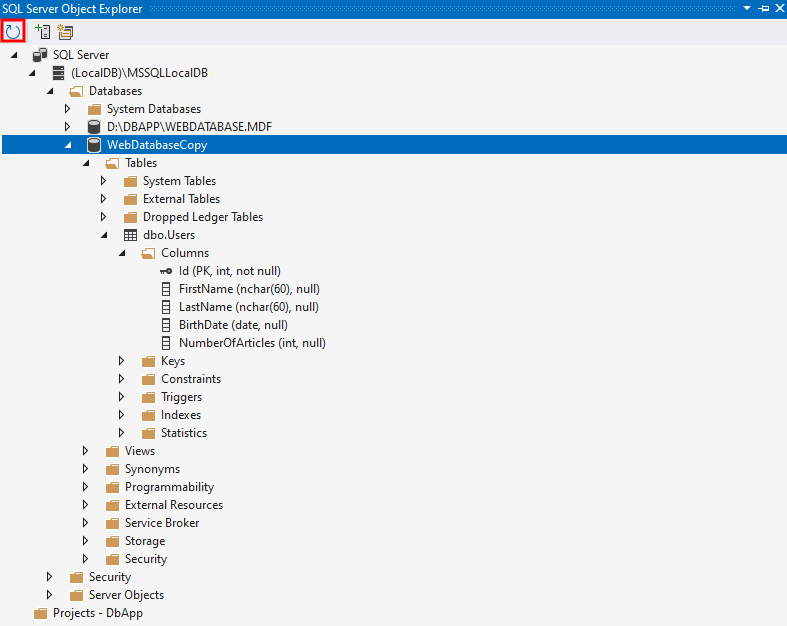The width and height of the screenshot is (787, 626).
Task: Expand the System Tables folder
Action: click(103, 181)
